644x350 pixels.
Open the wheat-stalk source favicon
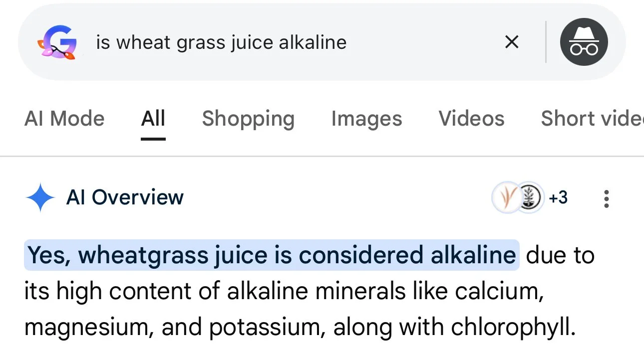point(506,197)
